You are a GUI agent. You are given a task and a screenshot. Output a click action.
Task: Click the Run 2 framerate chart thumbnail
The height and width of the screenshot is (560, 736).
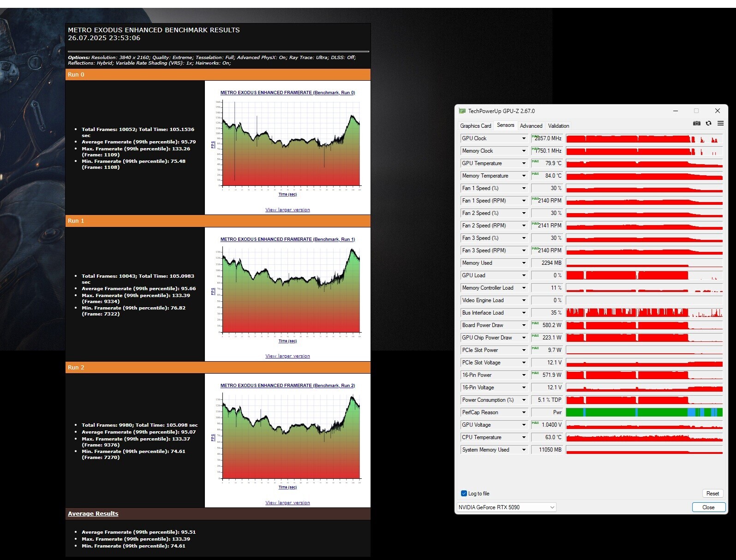coord(287,437)
